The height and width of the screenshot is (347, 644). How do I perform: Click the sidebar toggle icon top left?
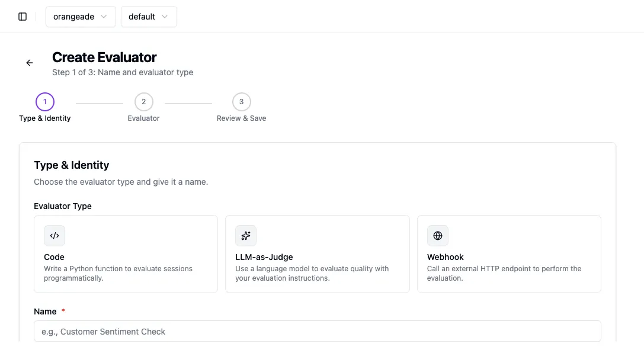click(22, 16)
